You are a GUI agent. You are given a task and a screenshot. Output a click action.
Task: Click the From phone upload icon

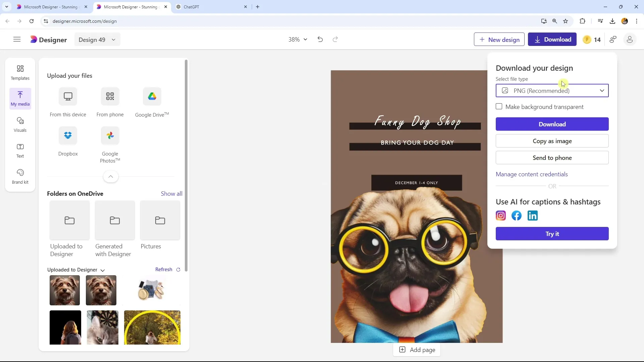pos(110,96)
